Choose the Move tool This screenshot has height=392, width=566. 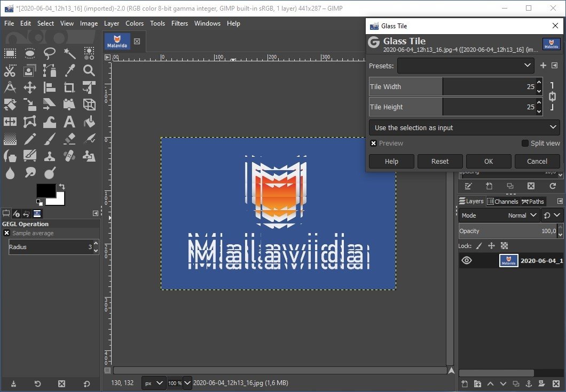(30, 87)
